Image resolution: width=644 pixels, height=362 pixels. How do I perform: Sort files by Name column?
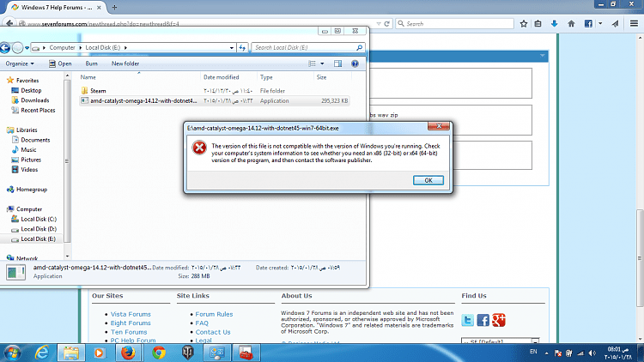[x=139, y=77]
